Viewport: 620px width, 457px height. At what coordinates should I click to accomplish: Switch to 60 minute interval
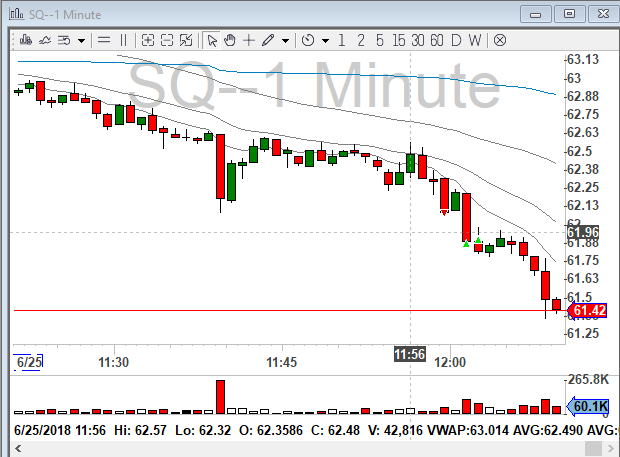(x=437, y=40)
